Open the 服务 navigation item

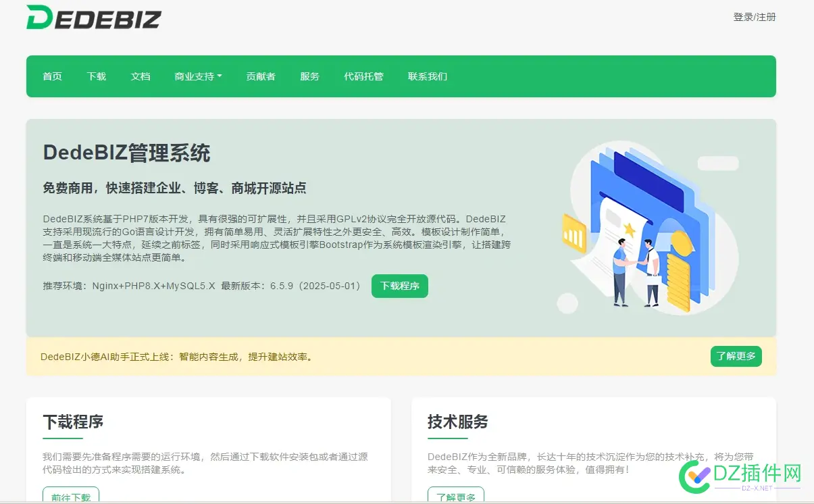click(x=309, y=76)
